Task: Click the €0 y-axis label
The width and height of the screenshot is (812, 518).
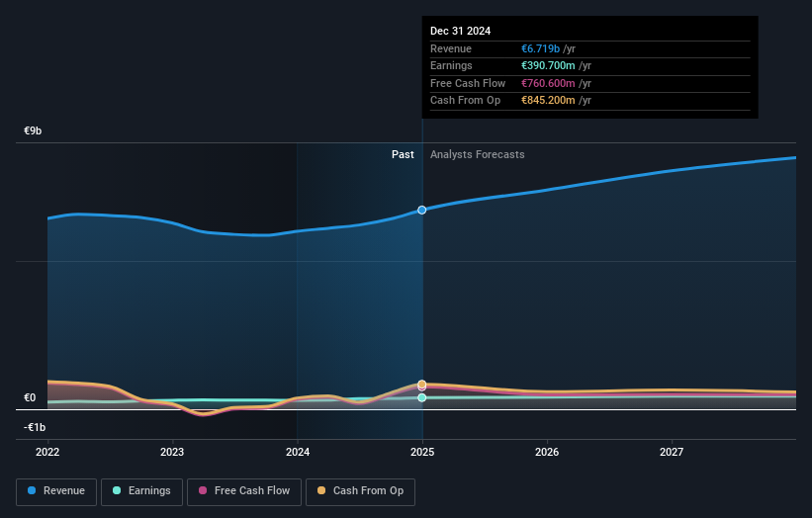Action: click(x=30, y=398)
